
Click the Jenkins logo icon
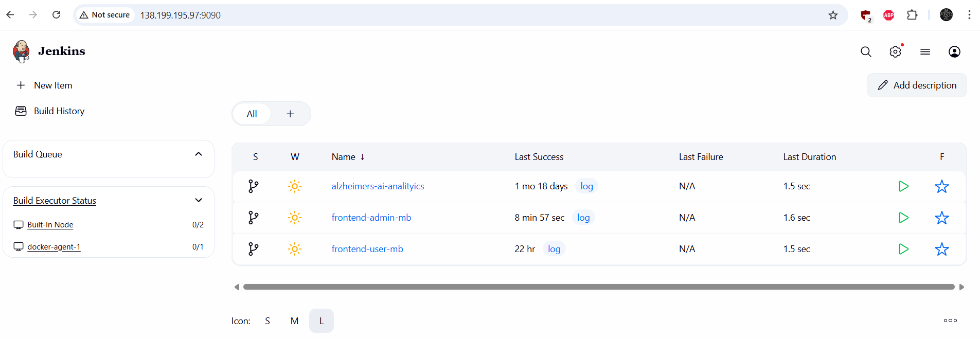[21, 51]
